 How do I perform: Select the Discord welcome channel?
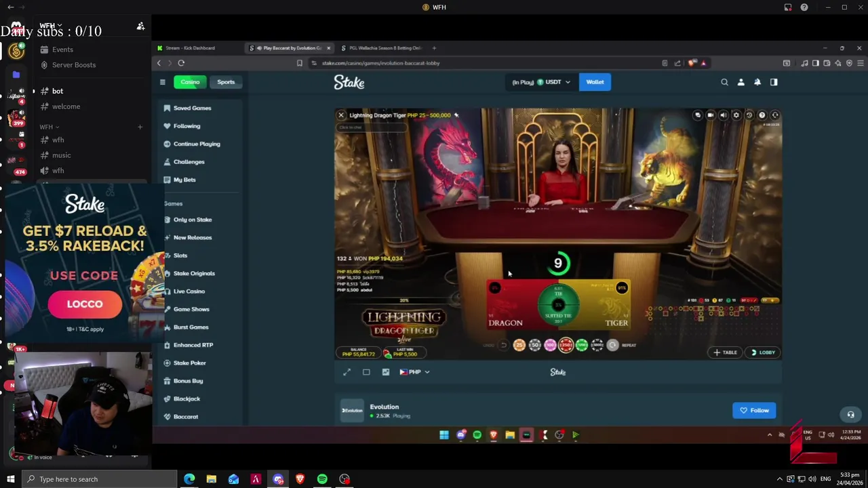(66, 106)
